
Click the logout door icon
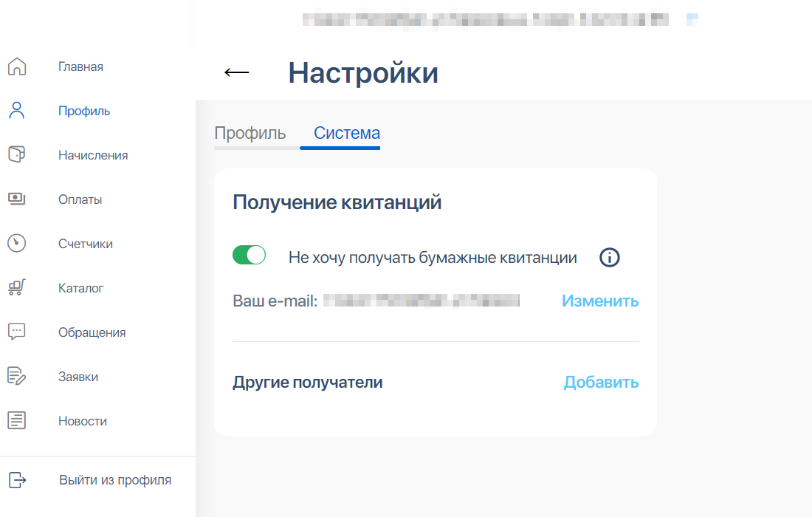tap(16, 480)
